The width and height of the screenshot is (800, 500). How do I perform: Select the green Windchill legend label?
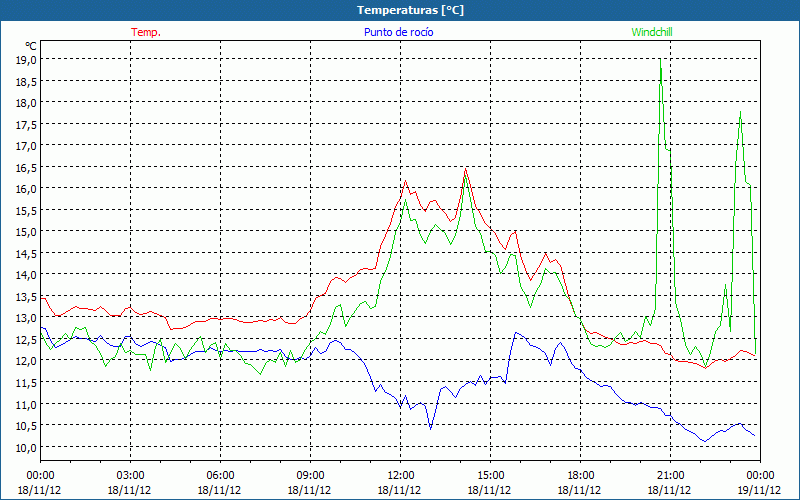pos(652,32)
